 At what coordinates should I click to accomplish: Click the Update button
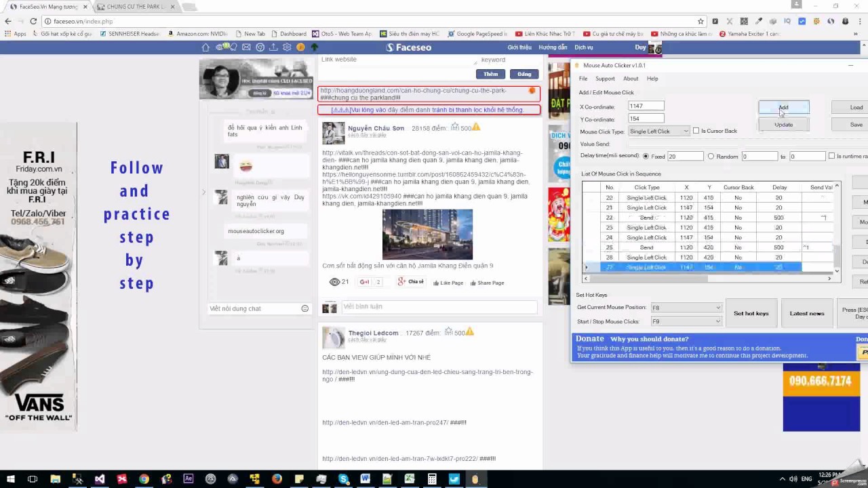(x=783, y=125)
